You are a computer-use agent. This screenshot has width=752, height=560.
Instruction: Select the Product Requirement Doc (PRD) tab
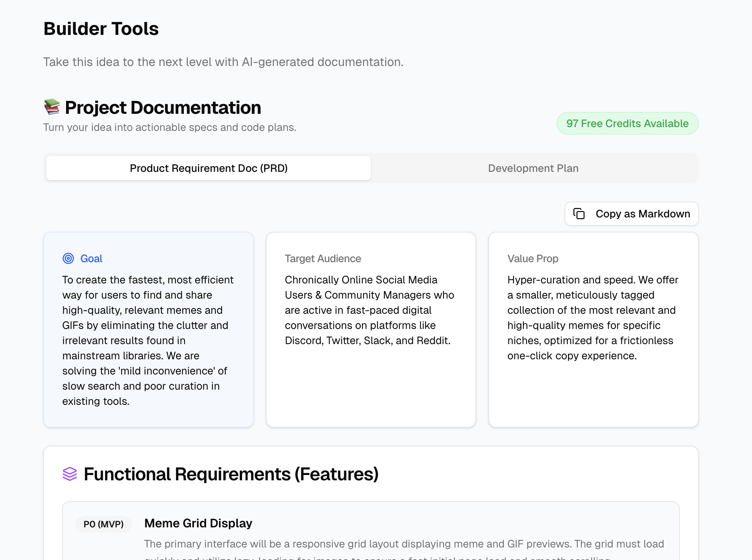coord(208,168)
